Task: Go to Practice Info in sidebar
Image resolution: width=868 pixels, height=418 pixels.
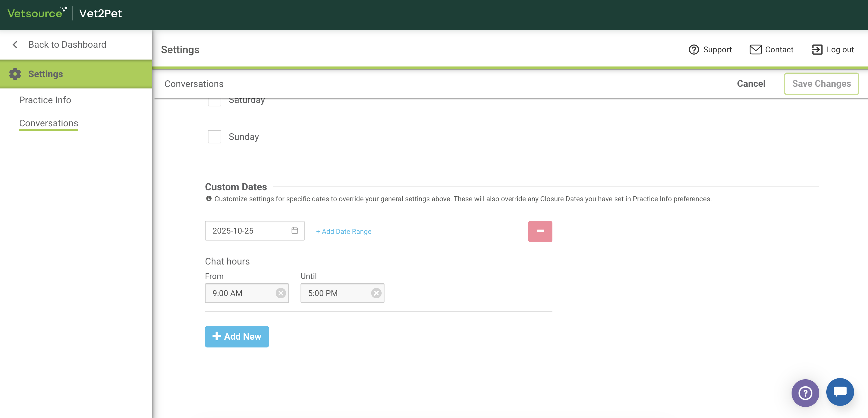Action: [45, 100]
